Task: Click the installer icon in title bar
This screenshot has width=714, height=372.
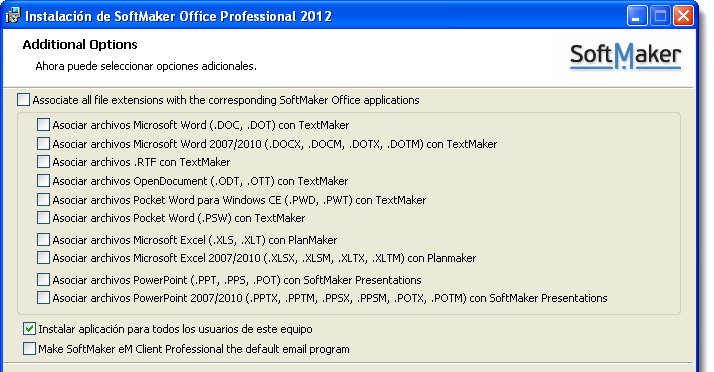Action: click(13, 15)
